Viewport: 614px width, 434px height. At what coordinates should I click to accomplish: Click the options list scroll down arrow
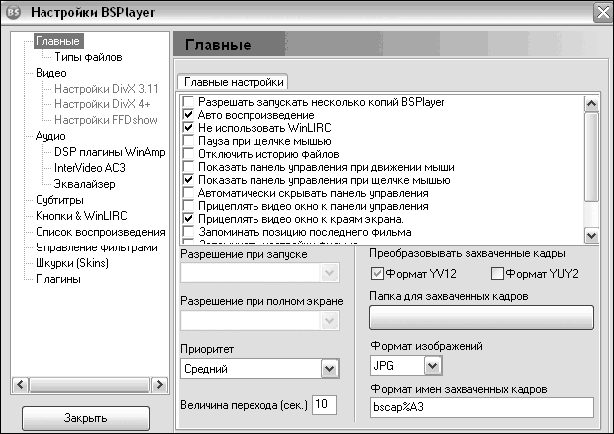591,236
